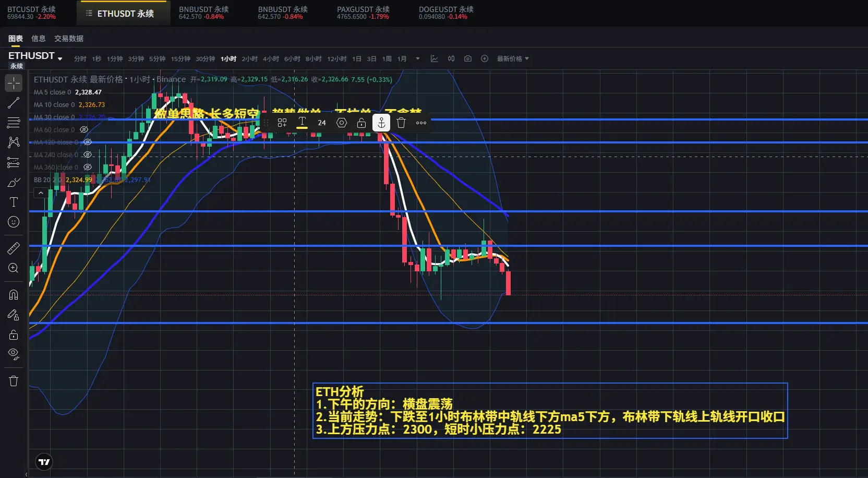Select the chart pattern drawing tool
The image size is (868, 478).
pos(14,142)
